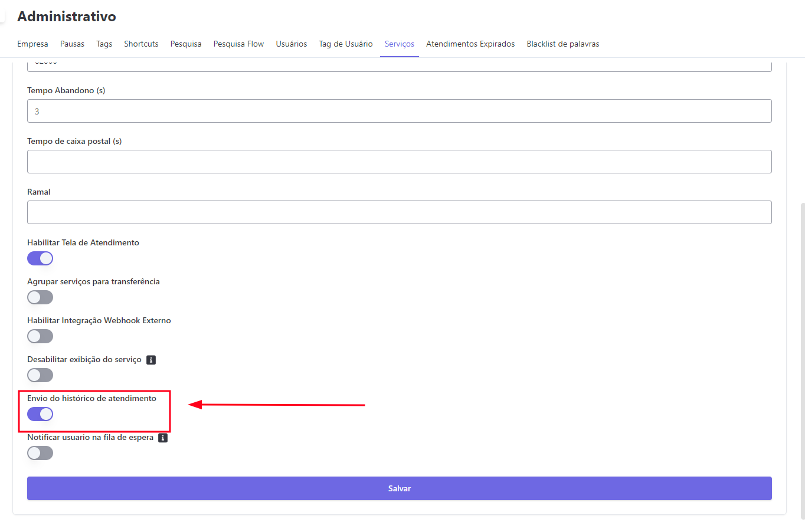Enable Agrupar serviços para transferência switch
The image size is (805, 532).
point(40,297)
